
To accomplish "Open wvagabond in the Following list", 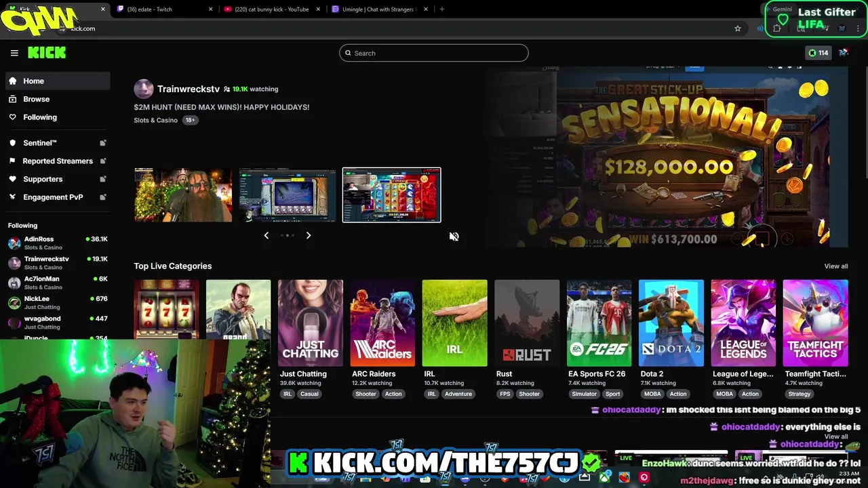I will point(58,323).
